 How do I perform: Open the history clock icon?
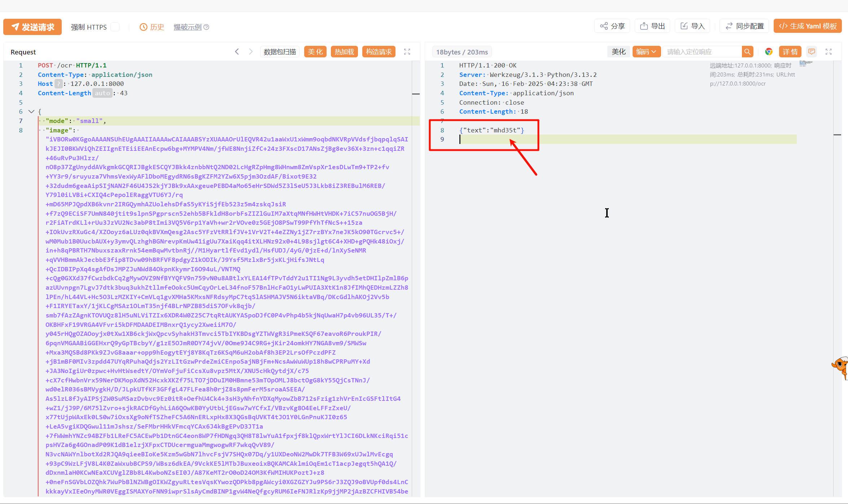(144, 27)
